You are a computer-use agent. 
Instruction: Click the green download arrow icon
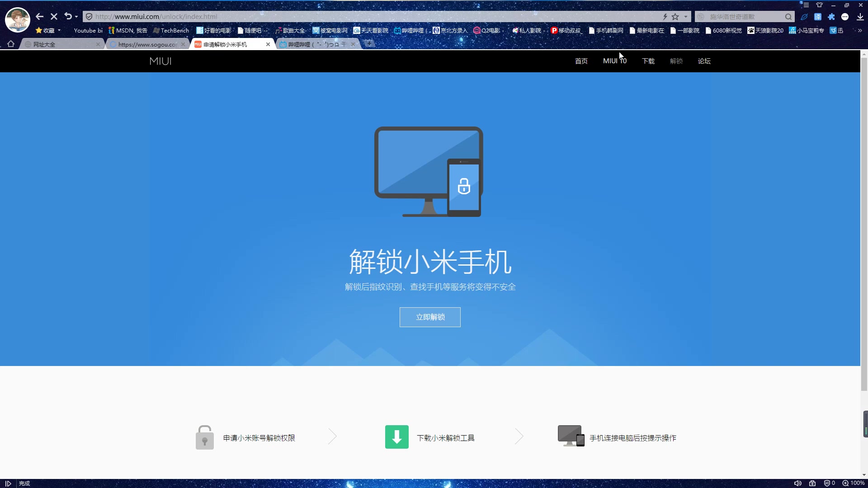pyautogui.click(x=397, y=437)
